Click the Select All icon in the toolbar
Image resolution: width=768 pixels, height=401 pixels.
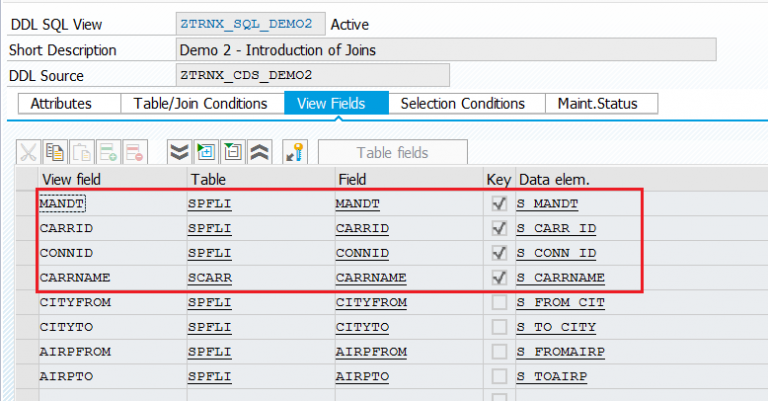tap(206, 153)
